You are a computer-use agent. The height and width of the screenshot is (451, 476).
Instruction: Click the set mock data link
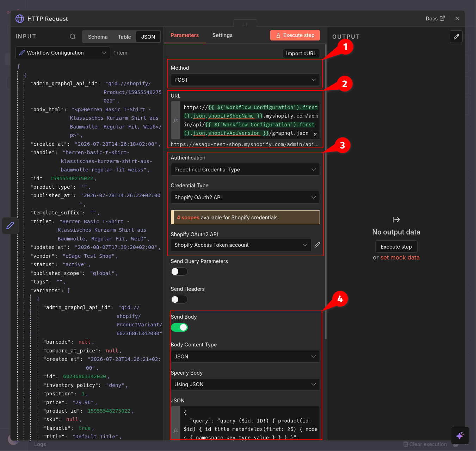pos(400,258)
